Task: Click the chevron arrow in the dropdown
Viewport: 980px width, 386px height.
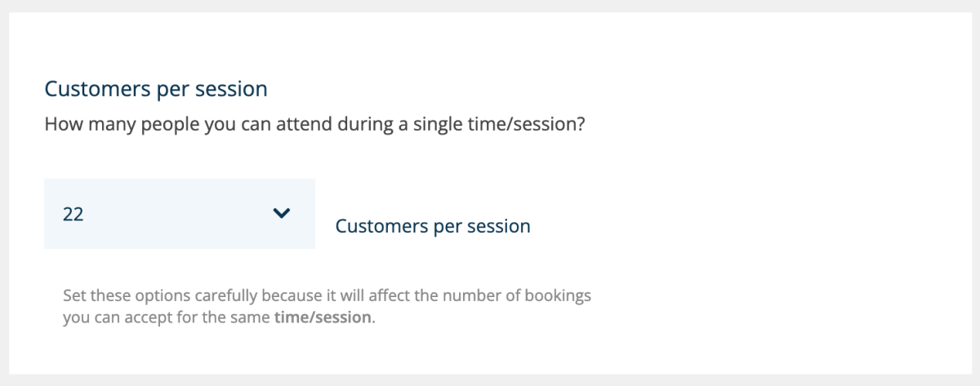Action: click(x=281, y=214)
